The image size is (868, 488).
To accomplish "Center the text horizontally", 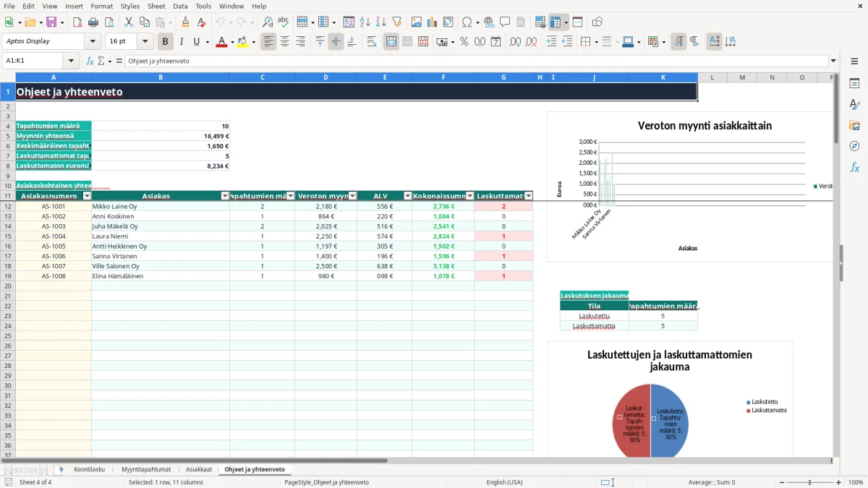I will [284, 42].
